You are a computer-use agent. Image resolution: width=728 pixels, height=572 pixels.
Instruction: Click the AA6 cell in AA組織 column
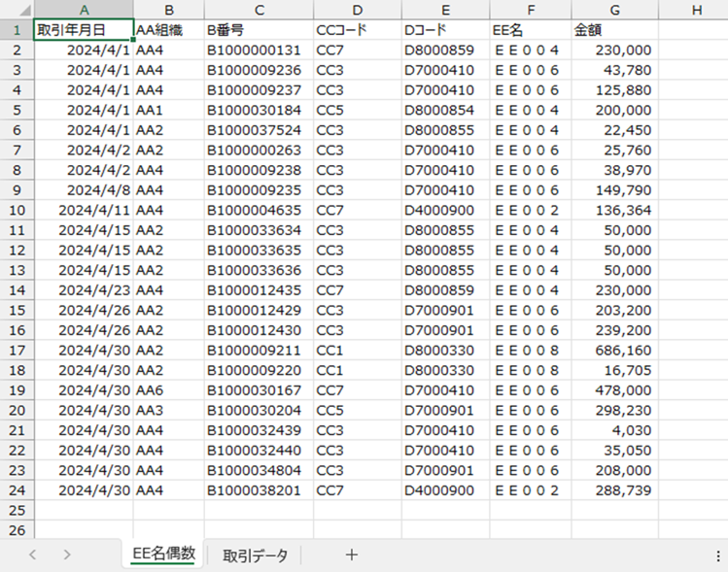167,389
